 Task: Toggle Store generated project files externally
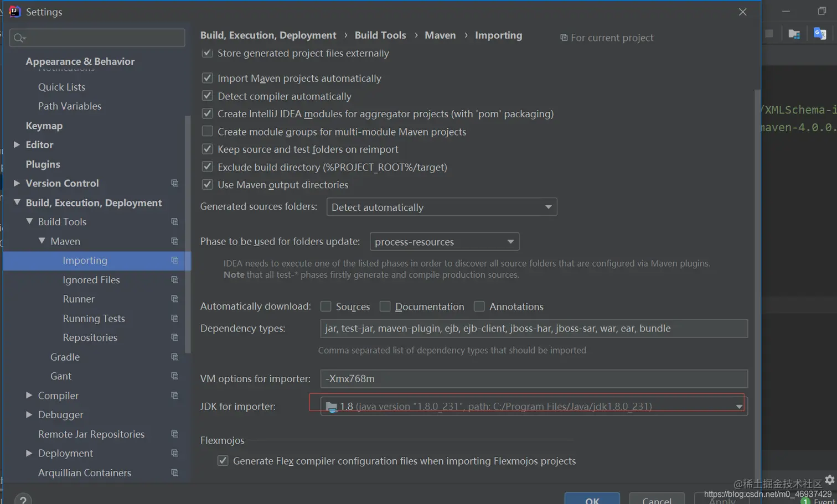pyautogui.click(x=207, y=53)
